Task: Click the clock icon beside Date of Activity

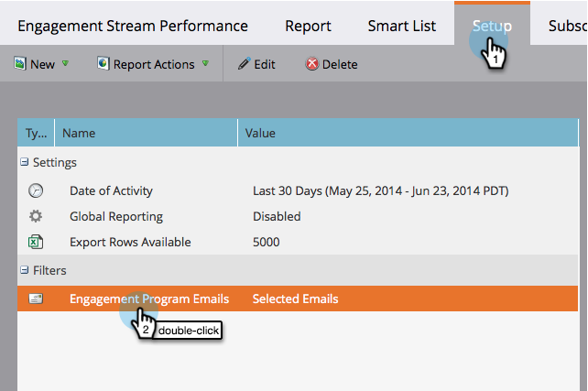Action: click(x=36, y=191)
